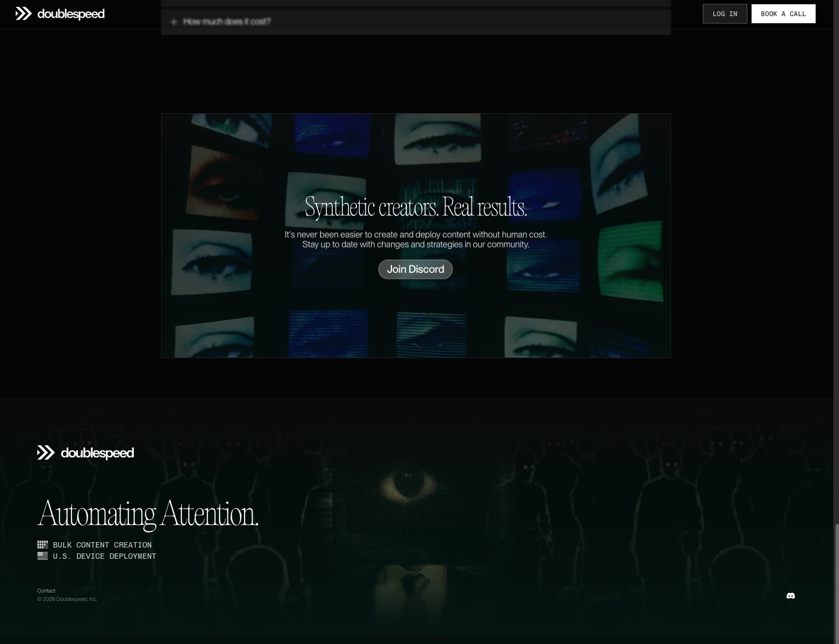This screenshot has width=839, height=644.
Task: Click the 'BULK CONTENT CREATION' text
Action: 102,545
